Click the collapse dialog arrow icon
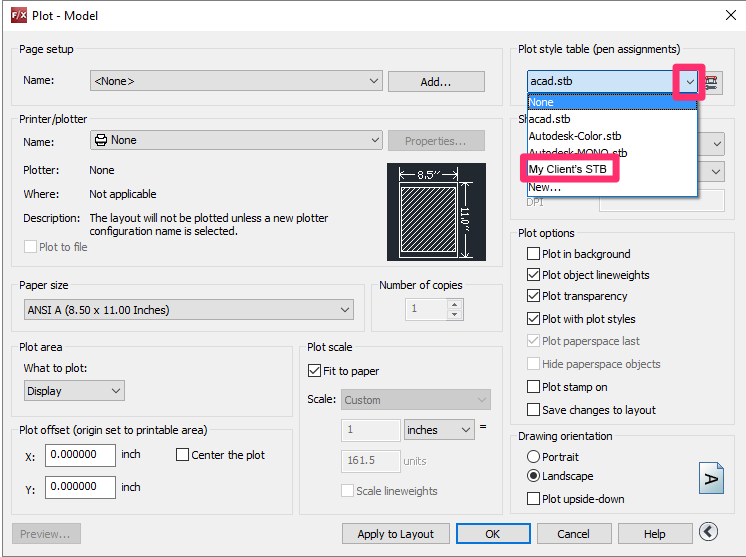The width and height of the screenshot is (746, 557). coord(708,532)
